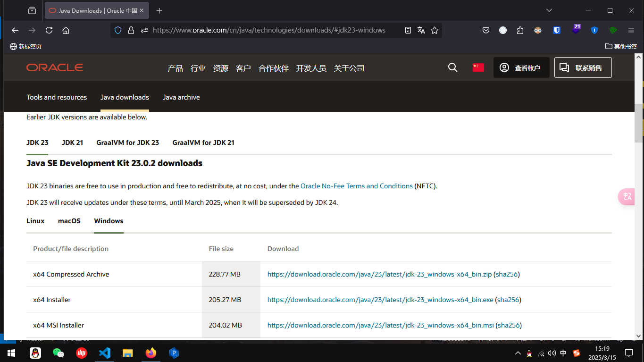Screen dimensions: 644x362
Task: Go back to the previous page
Action: click(15, 30)
